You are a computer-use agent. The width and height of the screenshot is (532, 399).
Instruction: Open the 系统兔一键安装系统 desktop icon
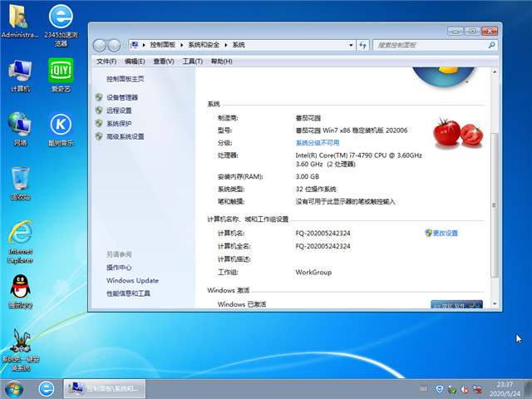point(20,350)
